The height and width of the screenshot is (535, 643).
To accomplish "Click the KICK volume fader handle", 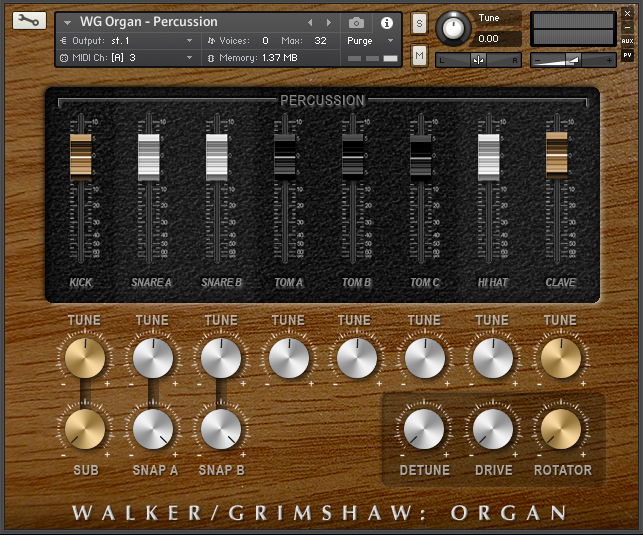I will coord(81,157).
